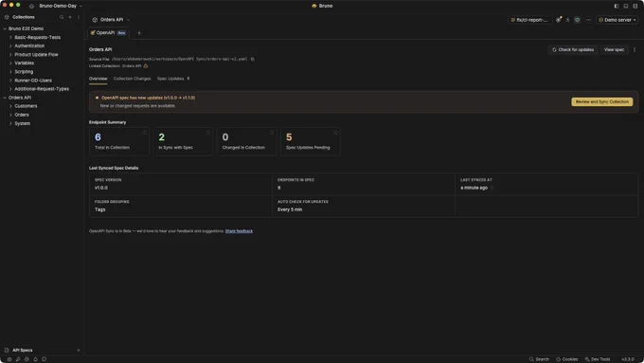
Task: Collapse the Bruno E2E Demo collection
Action: (5, 28)
